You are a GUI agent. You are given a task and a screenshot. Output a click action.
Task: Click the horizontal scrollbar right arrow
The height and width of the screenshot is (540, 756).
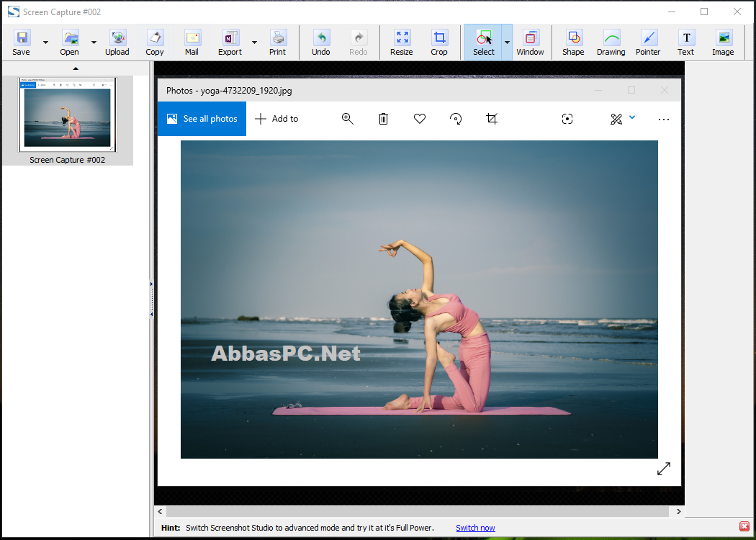coord(679,511)
